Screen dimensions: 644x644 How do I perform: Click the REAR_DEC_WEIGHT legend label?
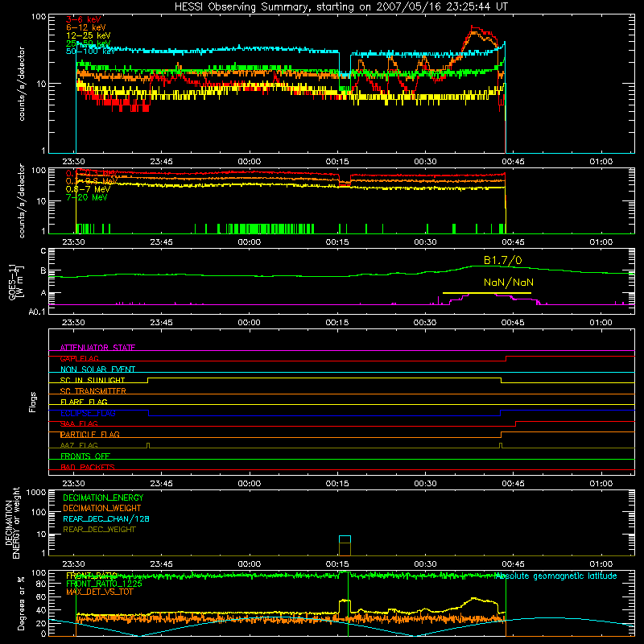click(99, 530)
